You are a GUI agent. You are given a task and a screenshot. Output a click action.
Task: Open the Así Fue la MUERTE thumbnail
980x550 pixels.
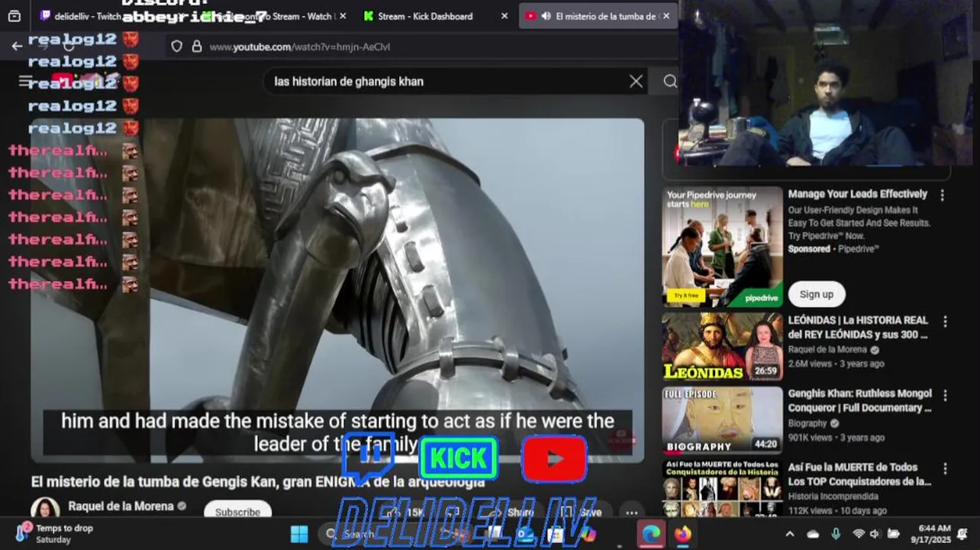722,489
